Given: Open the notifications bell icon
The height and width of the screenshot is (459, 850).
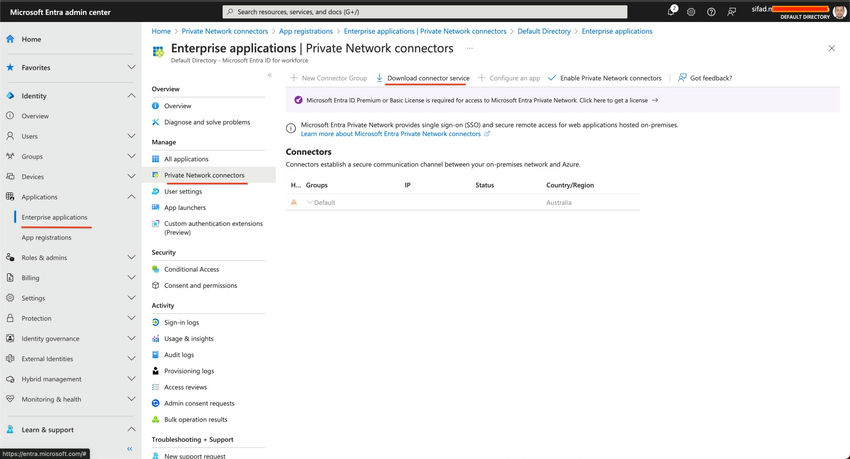Looking at the screenshot, I should coord(671,11).
